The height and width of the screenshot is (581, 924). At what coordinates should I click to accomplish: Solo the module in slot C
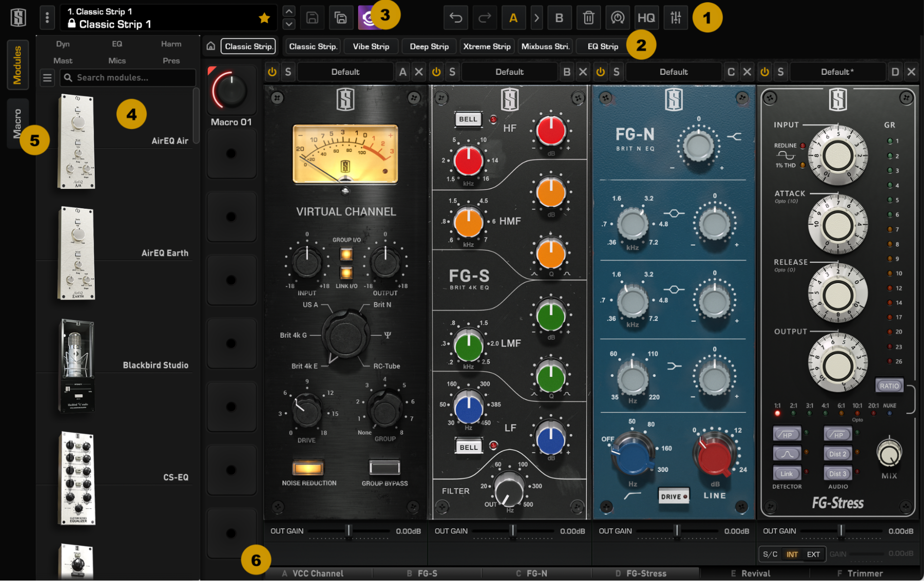pos(616,72)
